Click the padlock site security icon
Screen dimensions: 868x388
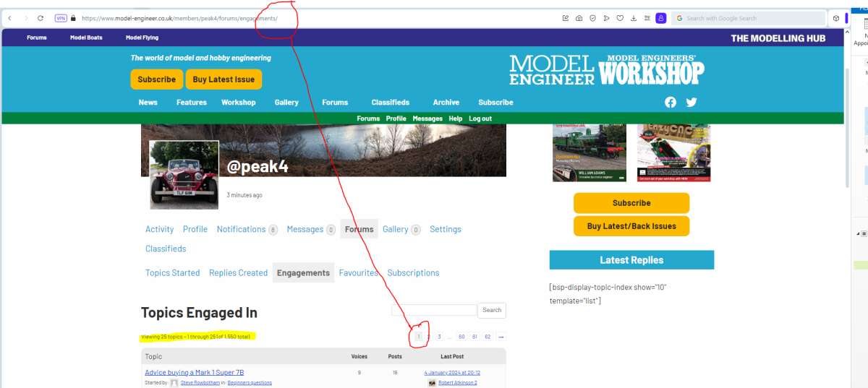point(74,18)
